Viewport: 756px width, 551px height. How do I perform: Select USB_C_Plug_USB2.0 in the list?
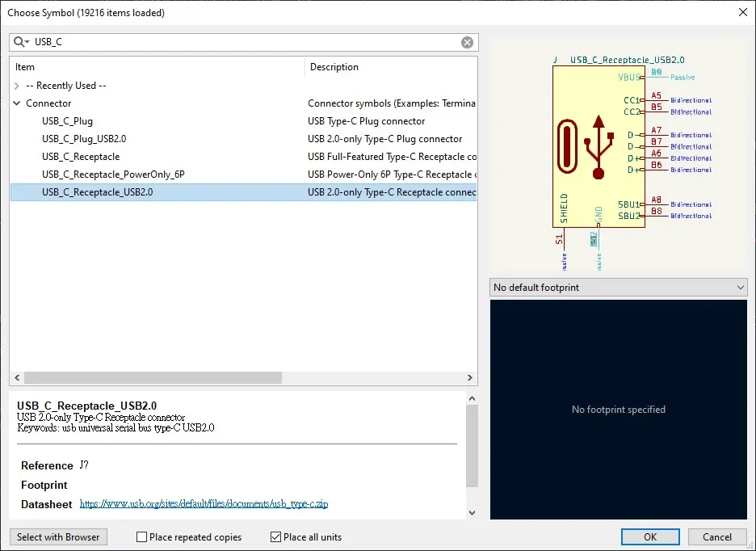[x=84, y=139]
